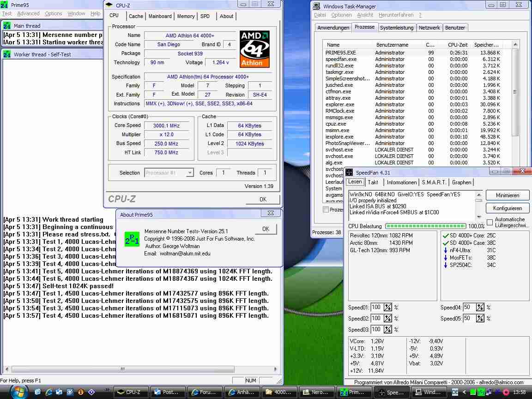Switch to the Wind... taskbar button

429,392
